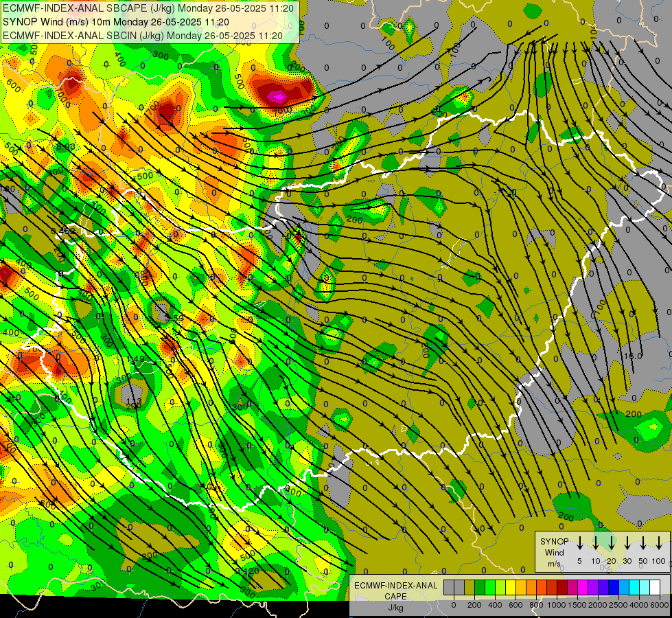Pick the bright magenta CAPE swatch
Screen dimensions: 672x618
point(583,587)
